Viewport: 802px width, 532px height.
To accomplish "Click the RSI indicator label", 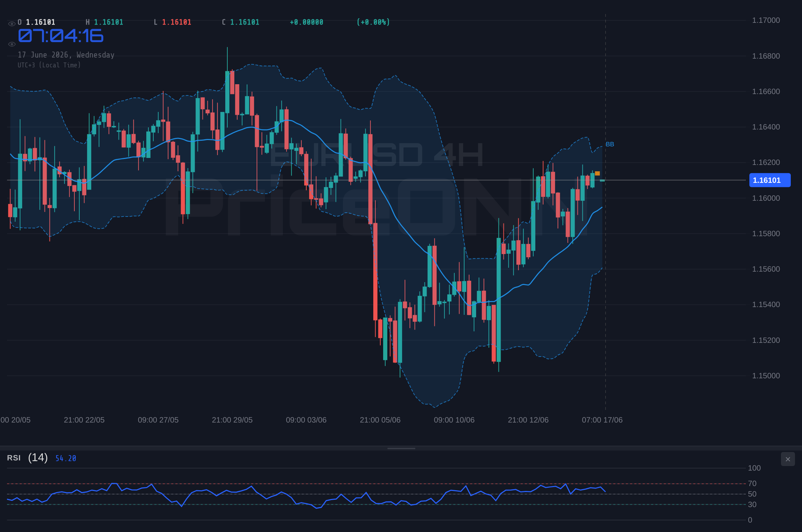I will pos(14,458).
